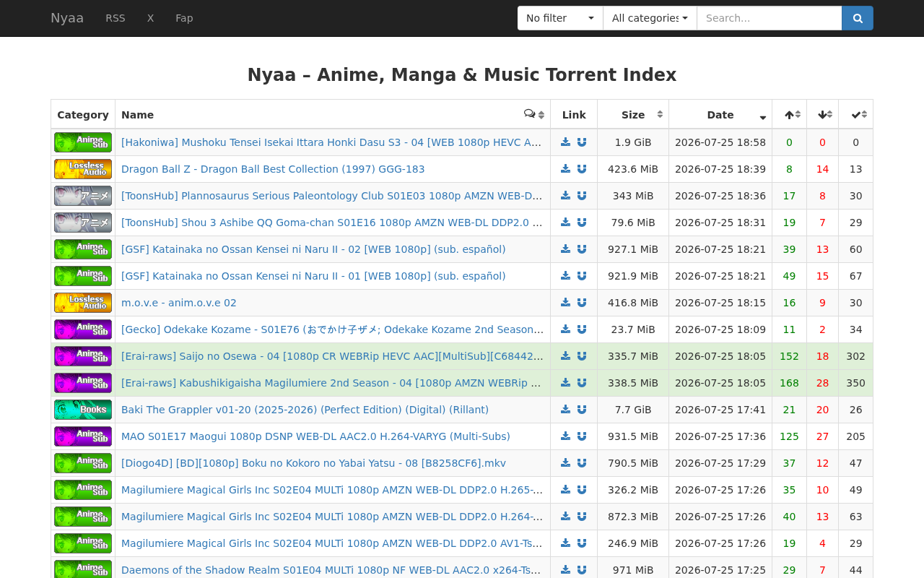
Task: Sort by comments icon in Name header
Action: 534,114
